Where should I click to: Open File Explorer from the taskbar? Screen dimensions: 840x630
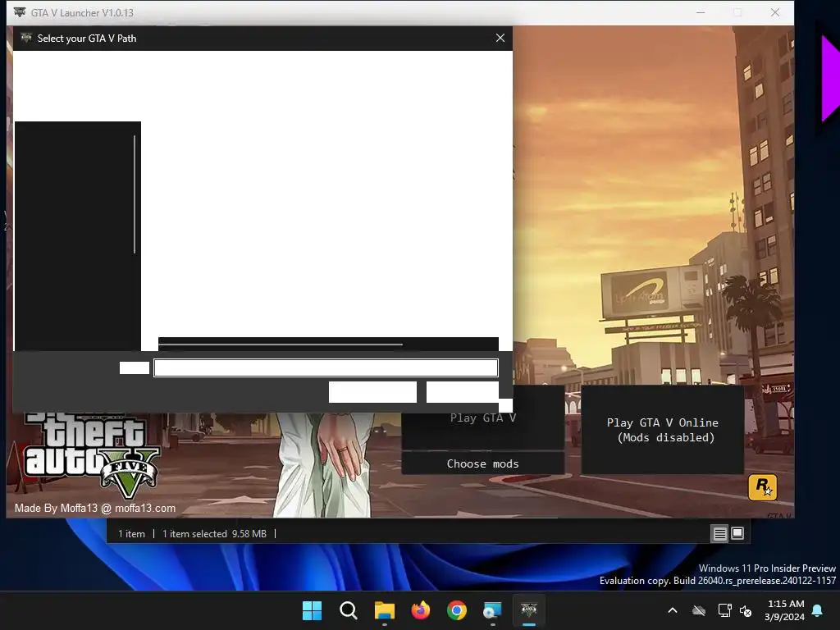coord(385,610)
